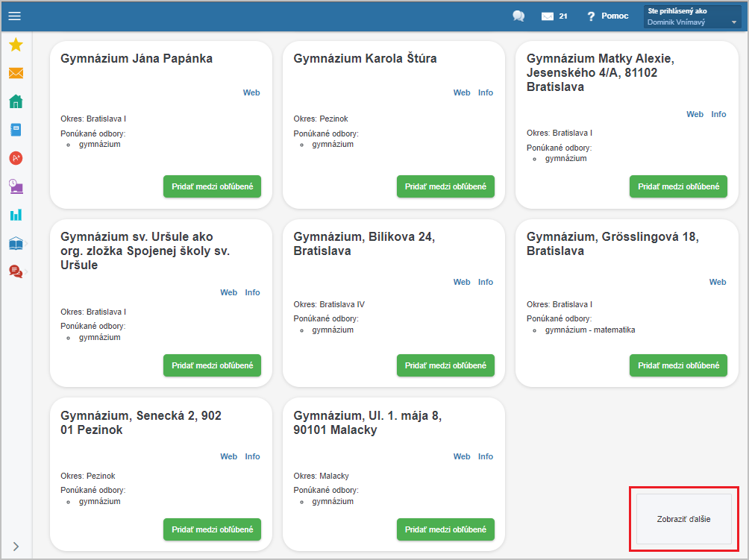Viewport: 749px width, 560px height.
Task: Click the Gymnázium, Grösslingová 18, Bratislava title
Action: 612,244
